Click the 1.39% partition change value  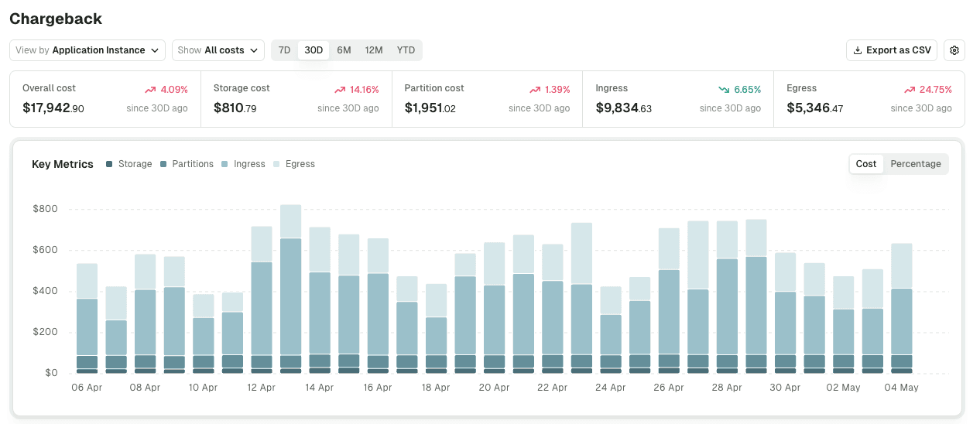[x=557, y=90]
